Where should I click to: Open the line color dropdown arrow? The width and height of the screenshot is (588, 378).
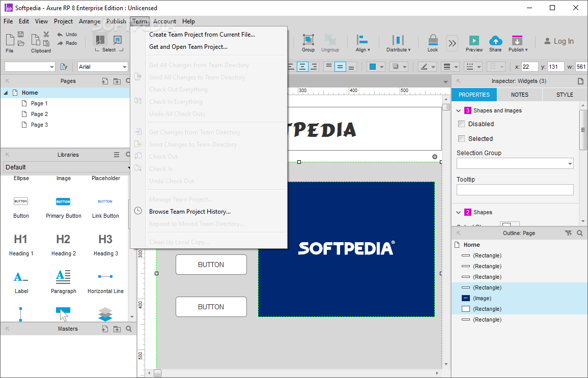pos(433,67)
